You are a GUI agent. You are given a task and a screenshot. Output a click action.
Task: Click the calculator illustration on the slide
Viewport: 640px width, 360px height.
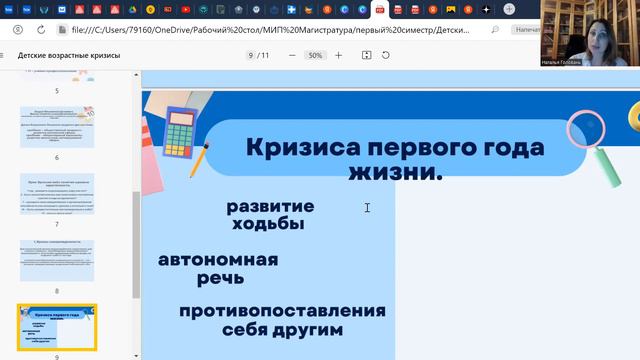point(180,133)
